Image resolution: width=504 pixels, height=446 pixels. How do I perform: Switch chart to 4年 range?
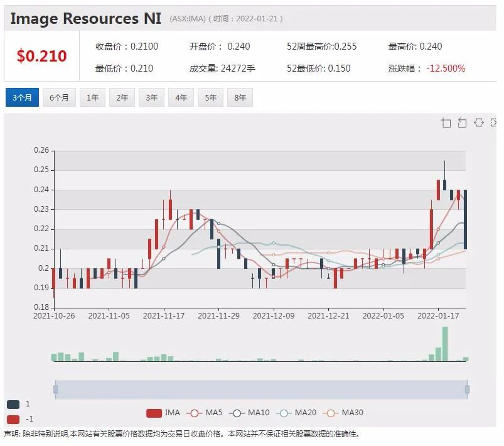[x=181, y=97]
